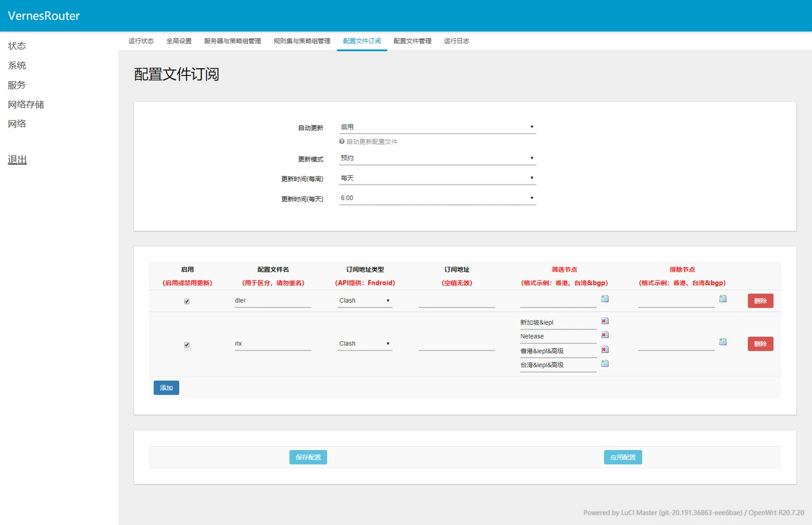Select the 配置文件订阅 tab
Image resolution: width=812 pixels, height=525 pixels.
[x=362, y=41]
